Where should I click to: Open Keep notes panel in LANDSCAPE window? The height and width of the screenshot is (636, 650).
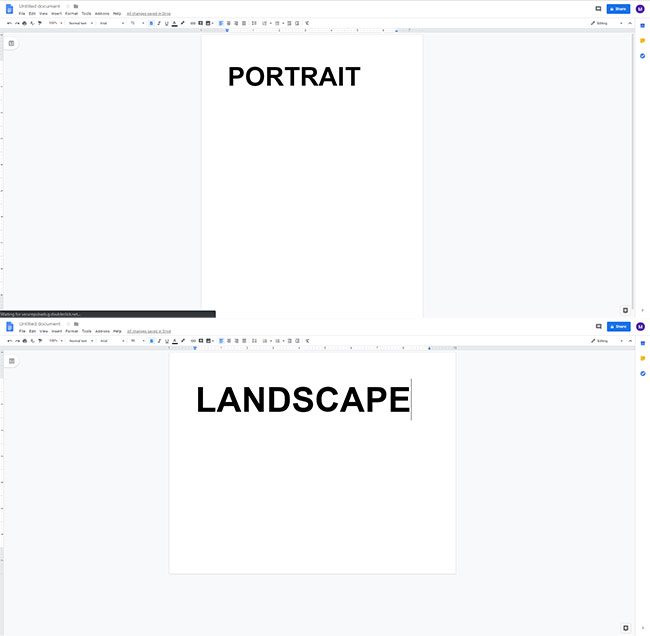click(x=643, y=358)
